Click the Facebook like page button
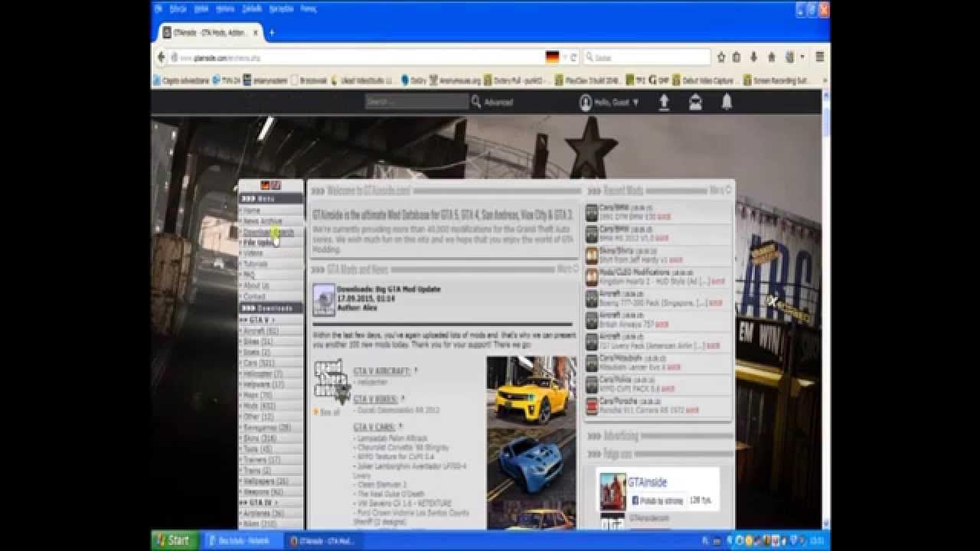 658,500
